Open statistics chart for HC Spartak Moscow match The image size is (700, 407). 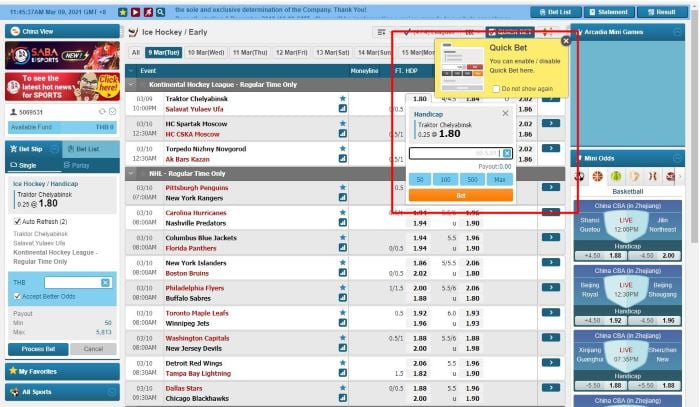point(342,133)
